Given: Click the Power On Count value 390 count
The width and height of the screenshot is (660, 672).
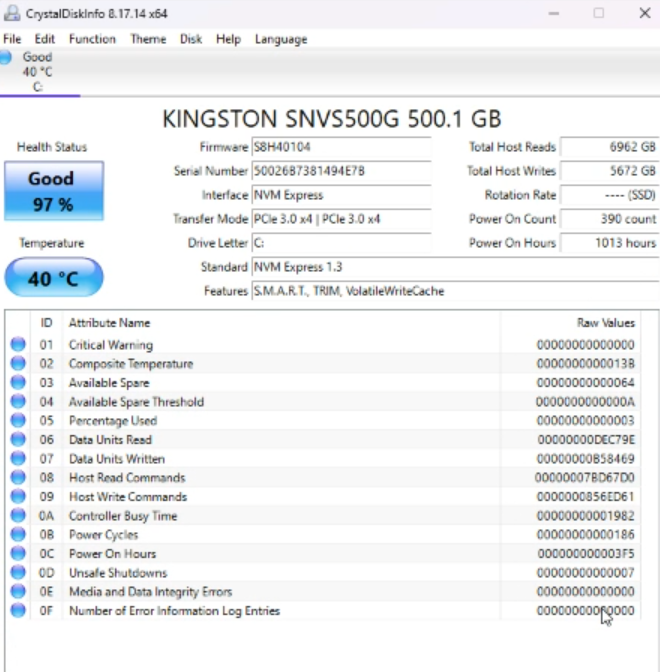Looking at the screenshot, I should (x=609, y=219).
